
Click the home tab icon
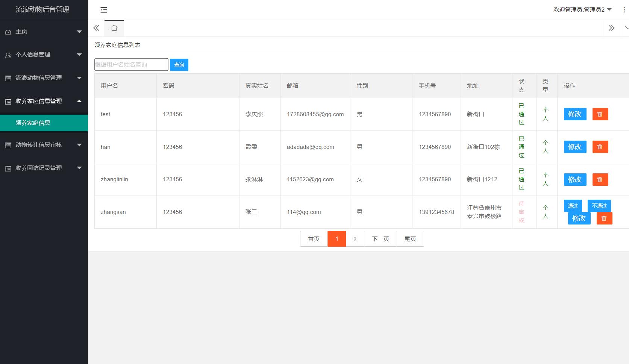click(x=114, y=27)
